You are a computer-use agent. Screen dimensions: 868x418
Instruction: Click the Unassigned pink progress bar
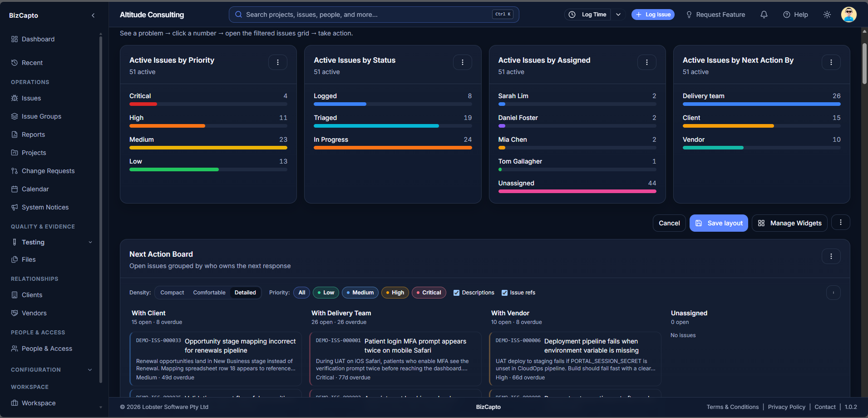click(x=577, y=191)
